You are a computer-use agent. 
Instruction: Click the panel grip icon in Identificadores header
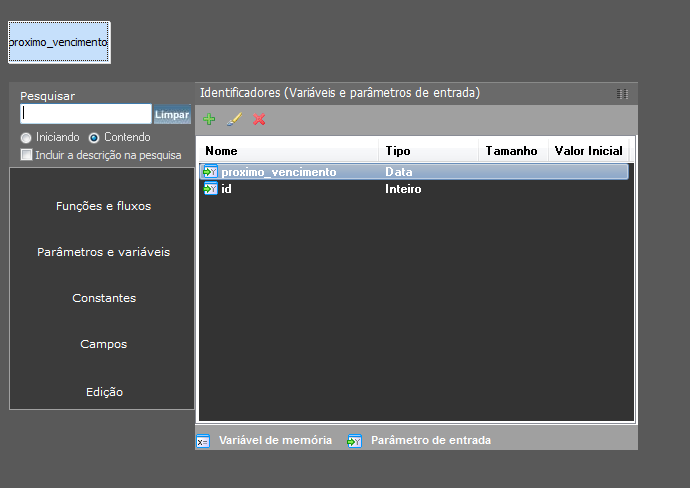pos(623,94)
